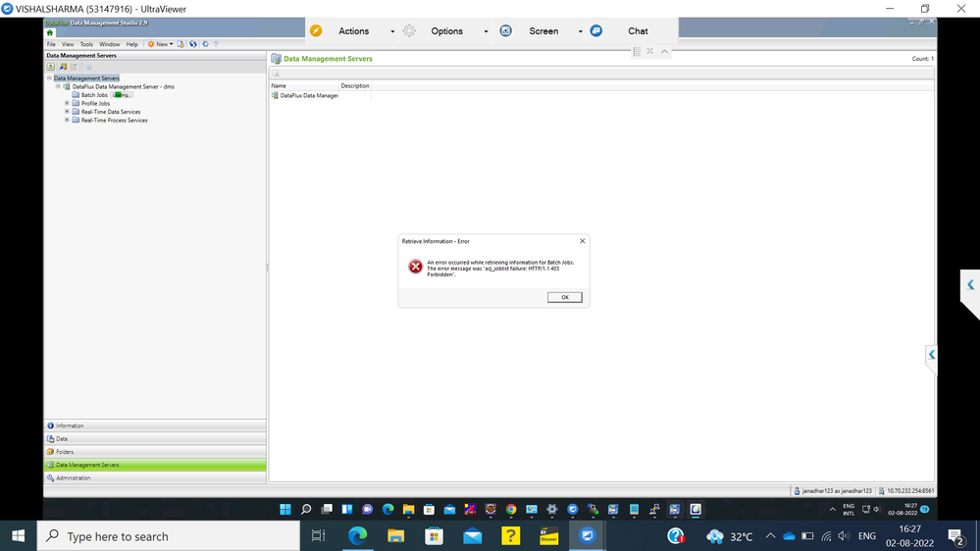Close the Retrieve Information error dialog
980x551 pixels.
583,240
